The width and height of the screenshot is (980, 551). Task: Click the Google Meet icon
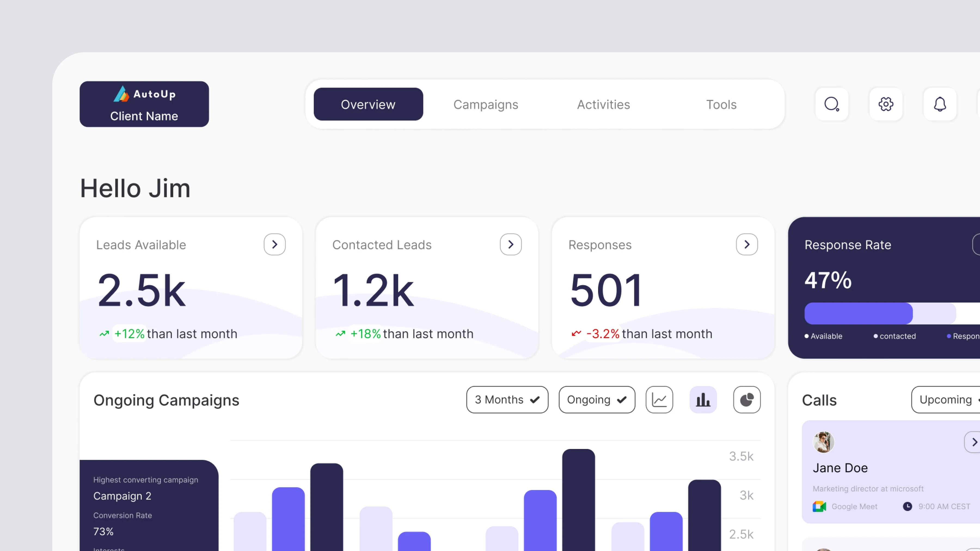(819, 506)
